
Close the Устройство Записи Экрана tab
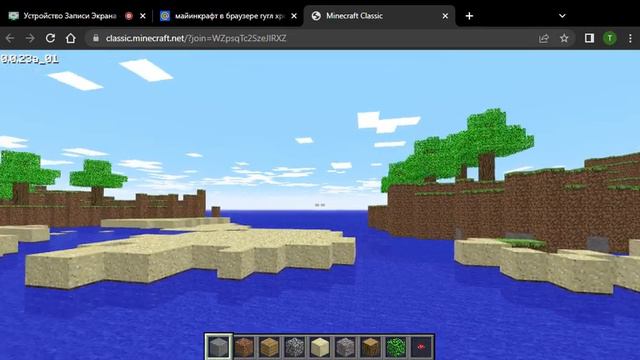coord(142,16)
